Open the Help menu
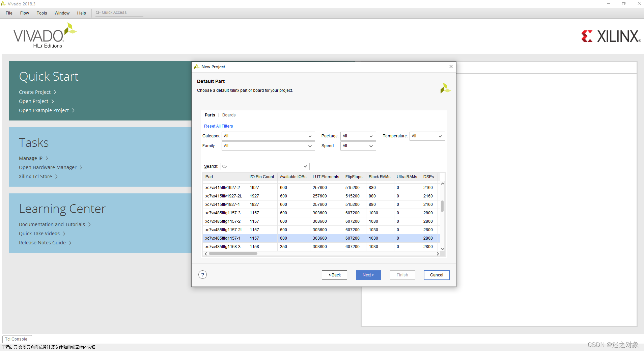 tap(82, 13)
